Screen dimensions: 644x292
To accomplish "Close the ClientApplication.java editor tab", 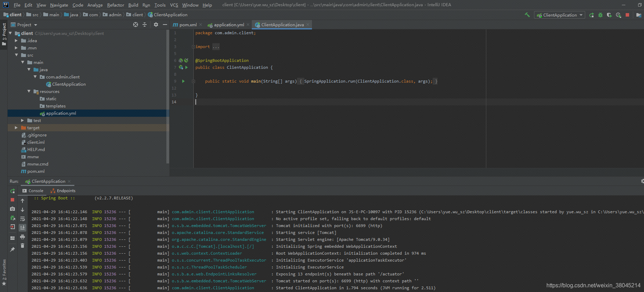I will pyautogui.click(x=307, y=25).
